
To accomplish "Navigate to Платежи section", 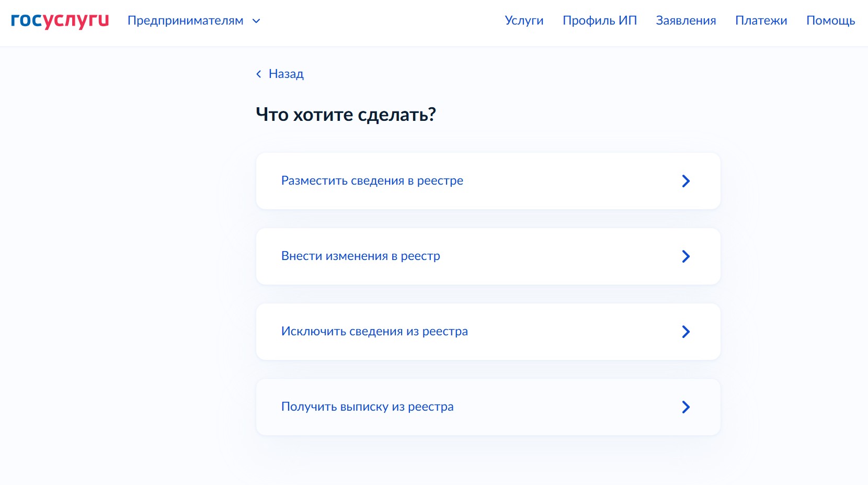I will (761, 20).
